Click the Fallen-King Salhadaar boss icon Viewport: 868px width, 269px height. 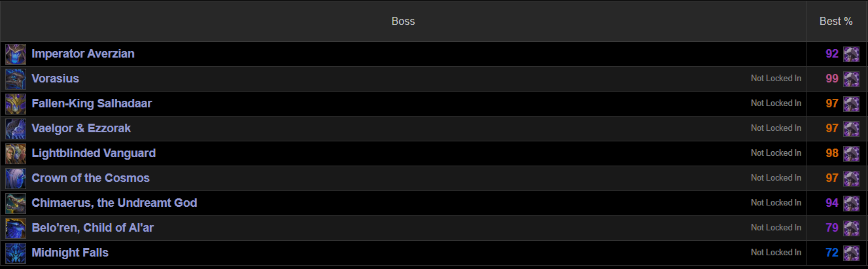[16, 103]
